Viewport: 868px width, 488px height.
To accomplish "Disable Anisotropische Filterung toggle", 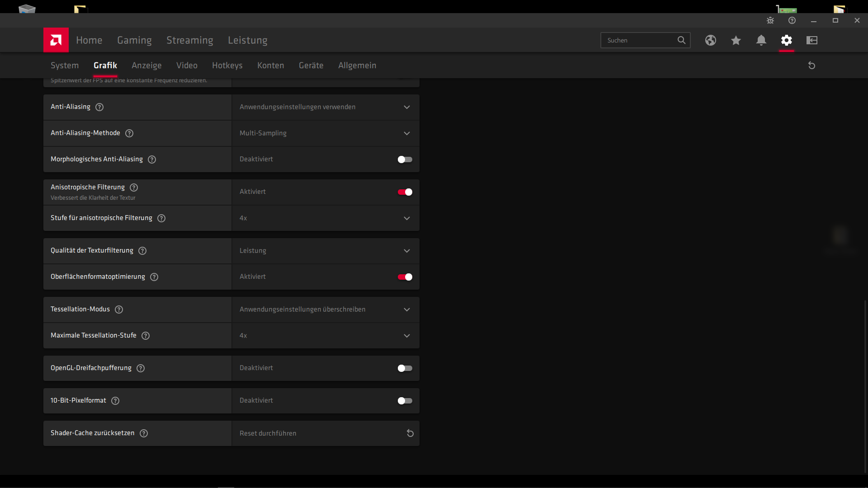I will click(405, 192).
